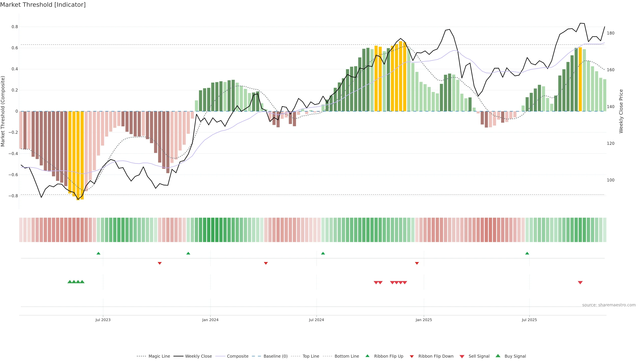
Task: Click the Buy Signal legend marker
Action: 498,356
